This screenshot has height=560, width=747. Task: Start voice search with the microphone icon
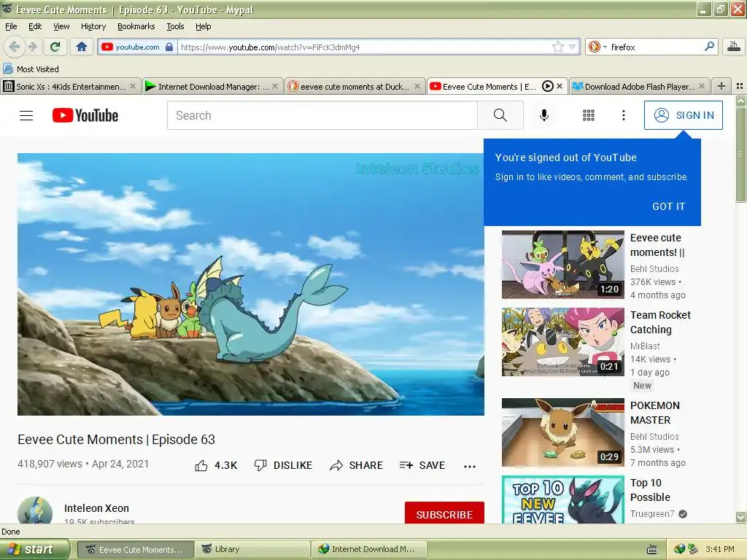544,115
